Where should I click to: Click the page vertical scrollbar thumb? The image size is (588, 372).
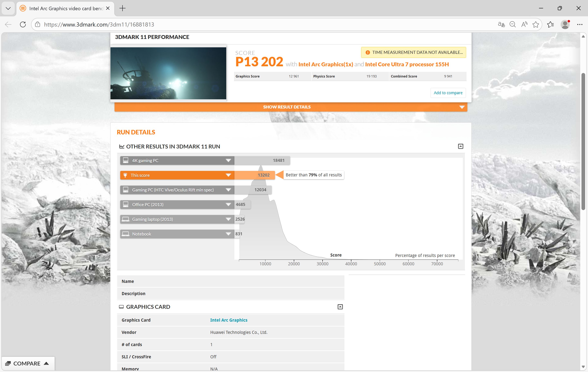(583, 142)
